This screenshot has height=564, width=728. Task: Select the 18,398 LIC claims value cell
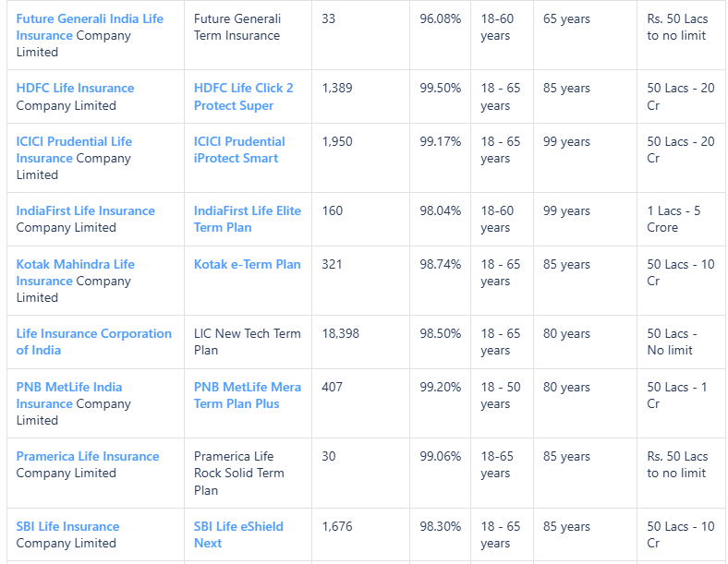340,334
